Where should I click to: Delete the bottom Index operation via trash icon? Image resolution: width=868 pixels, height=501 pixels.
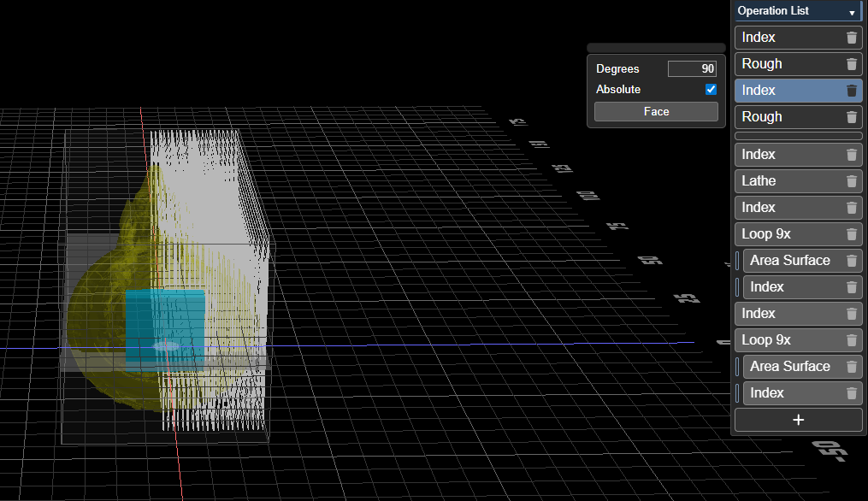(851, 393)
